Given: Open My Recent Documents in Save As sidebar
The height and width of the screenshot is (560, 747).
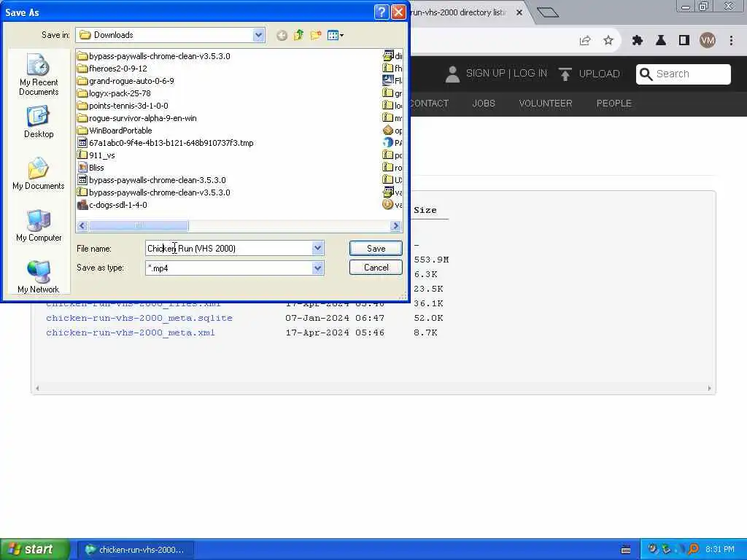Looking at the screenshot, I should tap(39, 75).
